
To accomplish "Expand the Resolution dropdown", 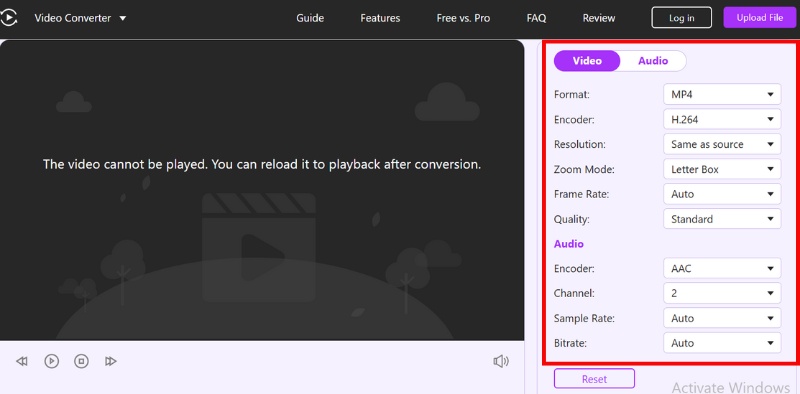I will coord(722,144).
